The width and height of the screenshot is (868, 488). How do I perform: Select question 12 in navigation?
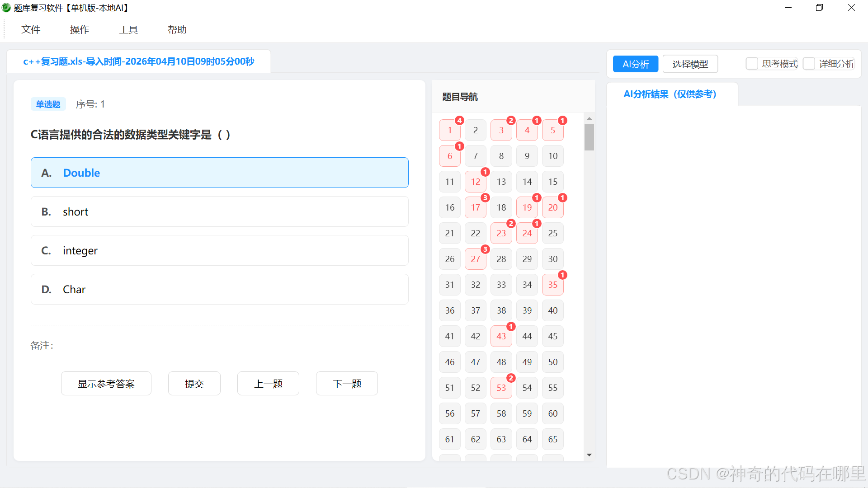click(476, 182)
